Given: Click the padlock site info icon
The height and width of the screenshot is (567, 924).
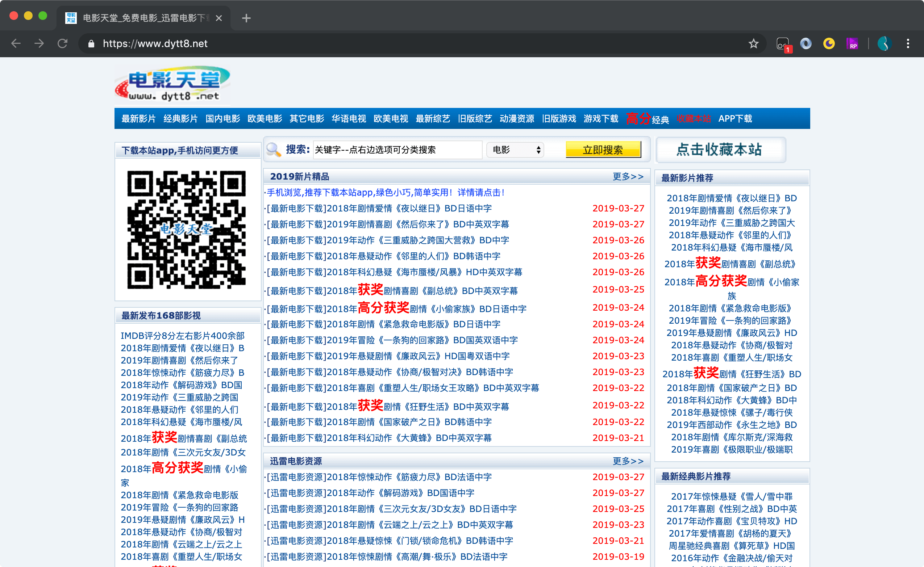Looking at the screenshot, I should pyautogui.click(x=91, y=44).
